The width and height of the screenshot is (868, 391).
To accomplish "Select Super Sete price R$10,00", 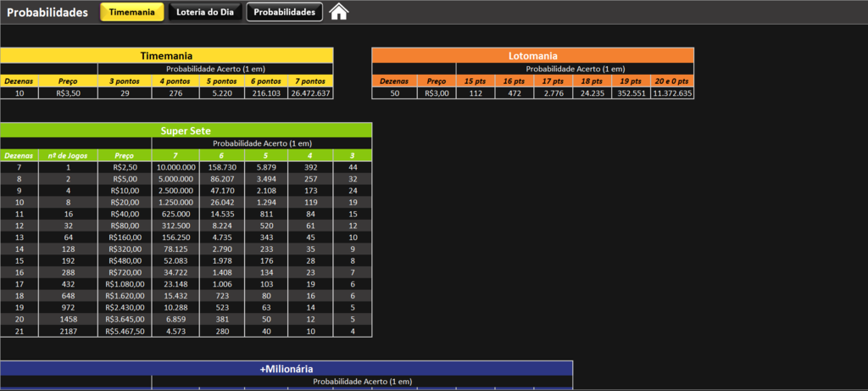I will 125,191.
